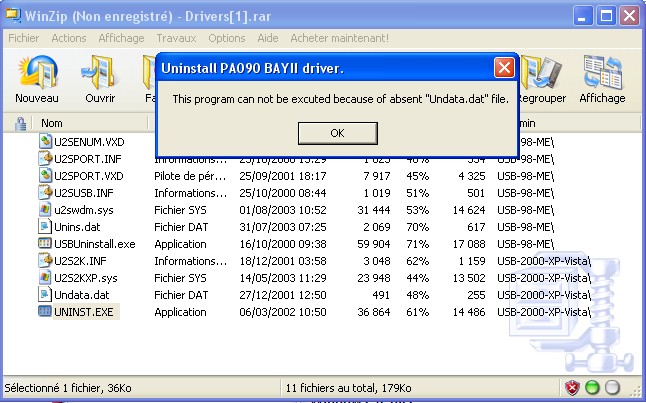Viewport: 646px width, 403px height.
Task: Click date 27/12/2001 12:50 of Undata.dat
Action: coord(283,295)
